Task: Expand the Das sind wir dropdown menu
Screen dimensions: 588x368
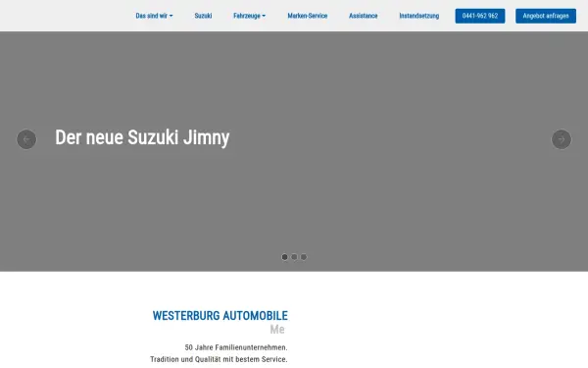Action: (154, 16)
